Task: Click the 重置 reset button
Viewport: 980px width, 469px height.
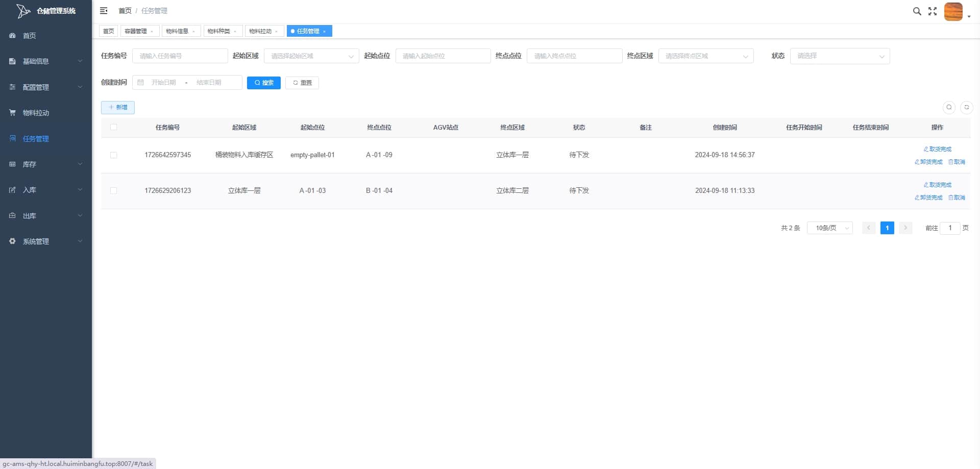Action: point(302,83)
